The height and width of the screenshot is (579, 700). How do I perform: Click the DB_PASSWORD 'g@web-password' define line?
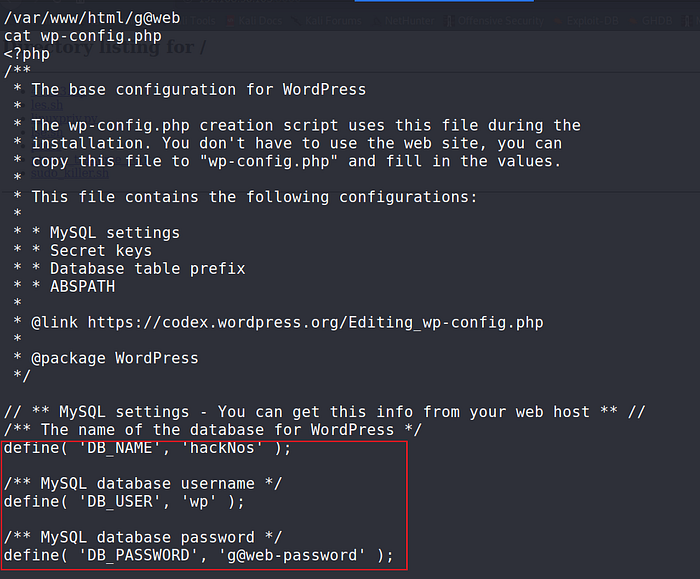coord(198,555)
